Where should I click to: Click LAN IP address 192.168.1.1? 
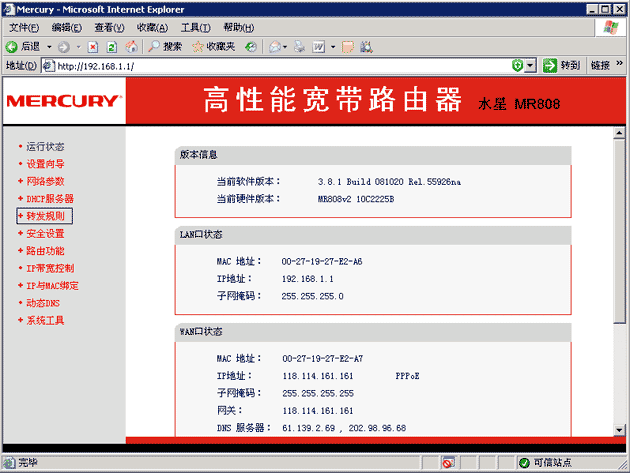click(307, 279)
